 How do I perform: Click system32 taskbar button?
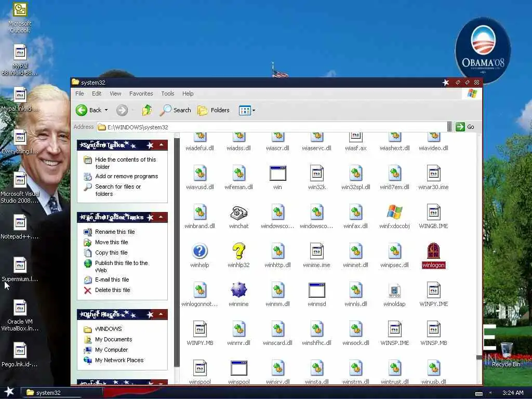(x=62, y=393)
